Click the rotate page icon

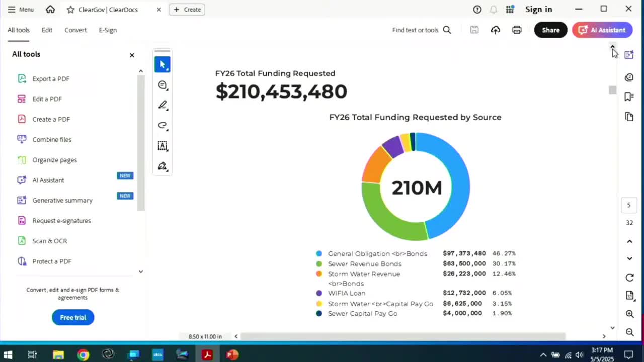point(629,278)
